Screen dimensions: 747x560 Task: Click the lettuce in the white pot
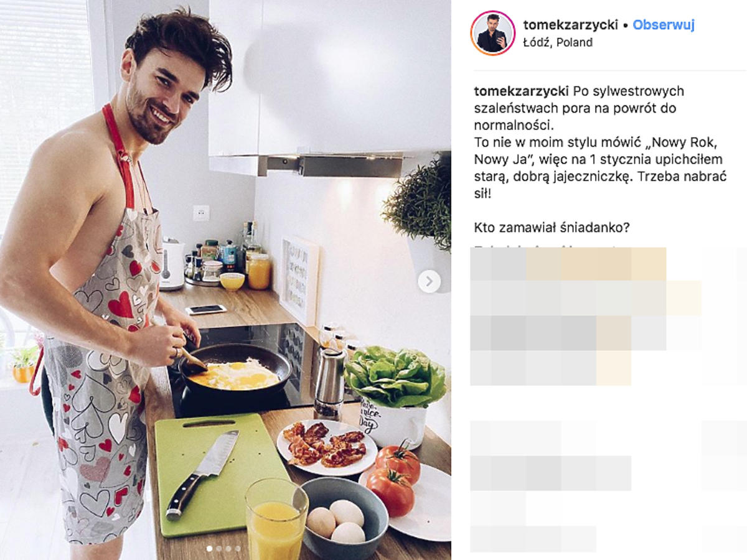[395, 377]
